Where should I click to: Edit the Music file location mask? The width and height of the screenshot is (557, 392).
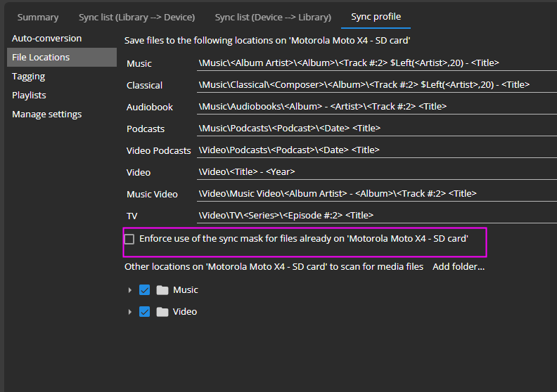[376, 63]
